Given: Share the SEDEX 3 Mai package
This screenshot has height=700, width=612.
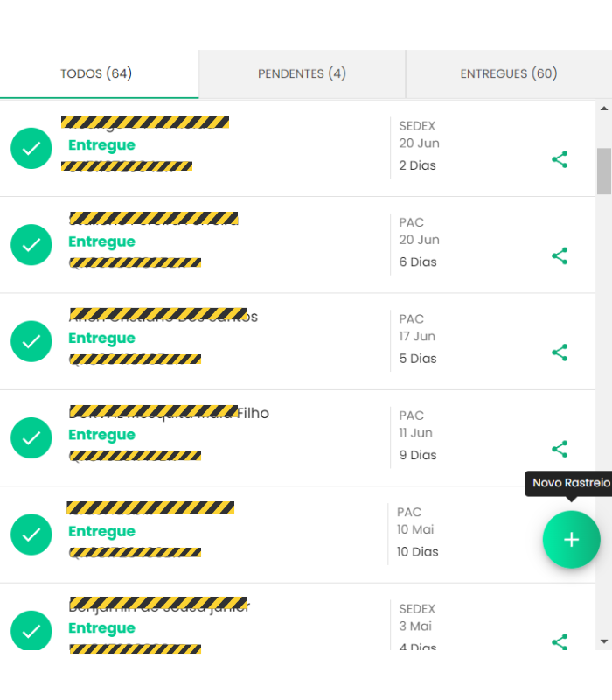Looking at the screenshot, I should click(560, 642).
